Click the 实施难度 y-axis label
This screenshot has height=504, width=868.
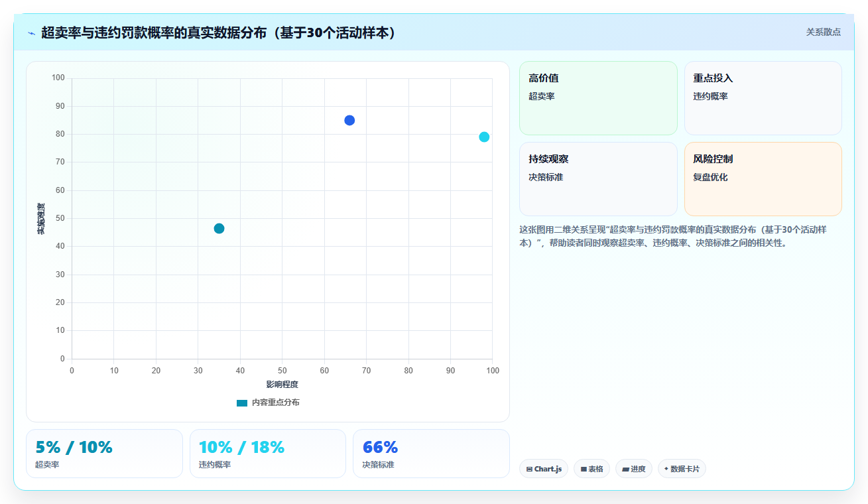click(x=41, y=219)
